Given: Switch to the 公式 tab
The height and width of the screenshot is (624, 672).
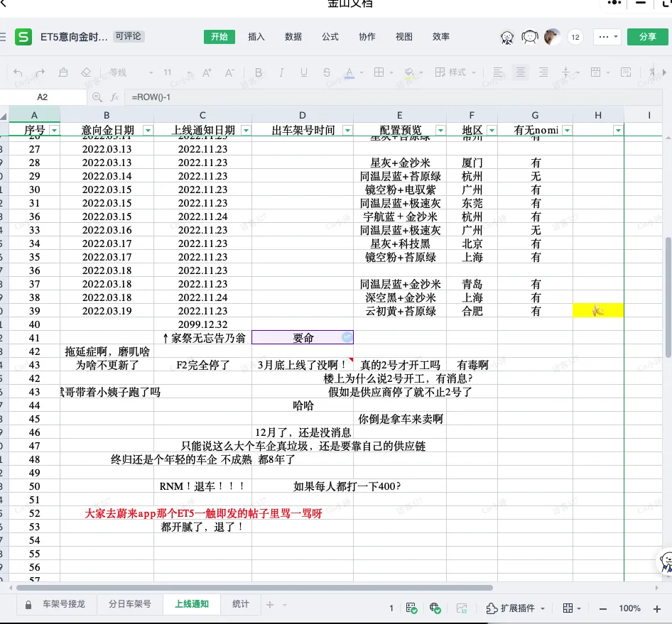Looking at the screenshot, I should click(330, 37).
